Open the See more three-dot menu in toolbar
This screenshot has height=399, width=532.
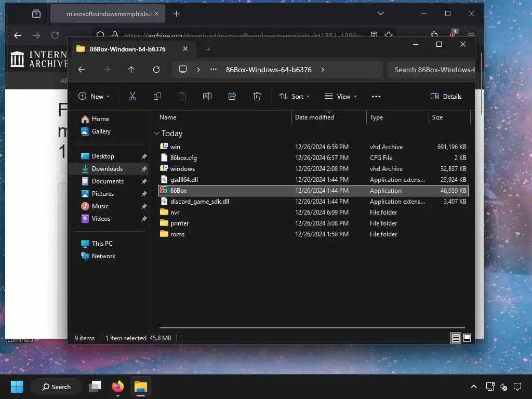point(376,96)
